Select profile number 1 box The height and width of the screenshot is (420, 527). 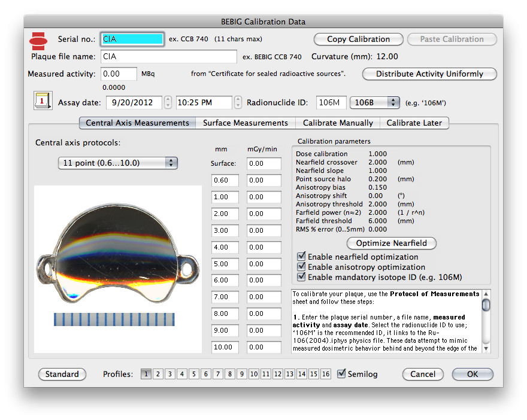(x=146, y=374)
